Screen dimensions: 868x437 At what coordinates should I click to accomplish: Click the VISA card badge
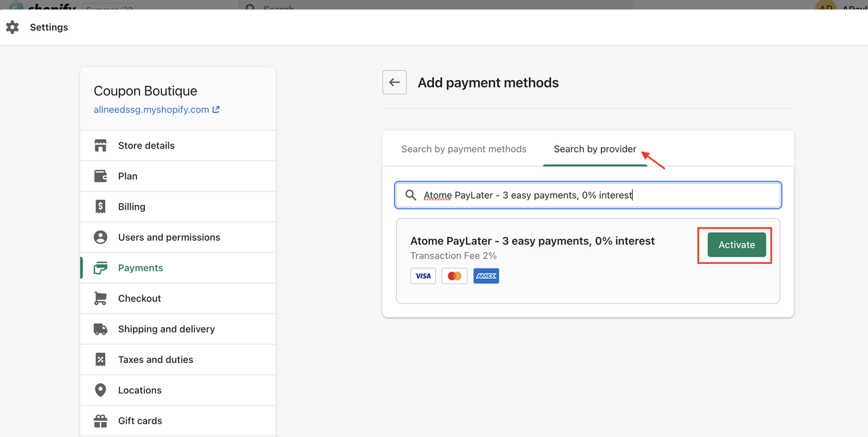tap(422, 275)
